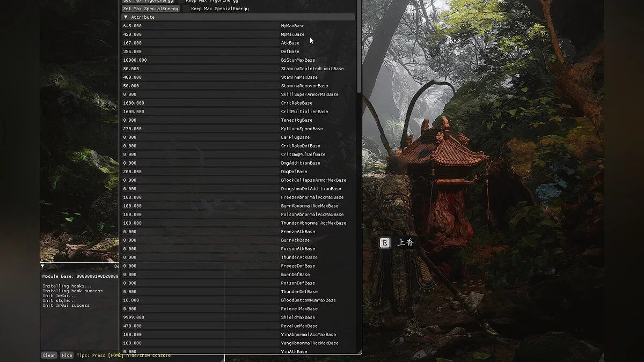This screenshot has height=362, width=644.
Task: Edit the StaminaDepletedLimitBase value field
Action: 200,69
